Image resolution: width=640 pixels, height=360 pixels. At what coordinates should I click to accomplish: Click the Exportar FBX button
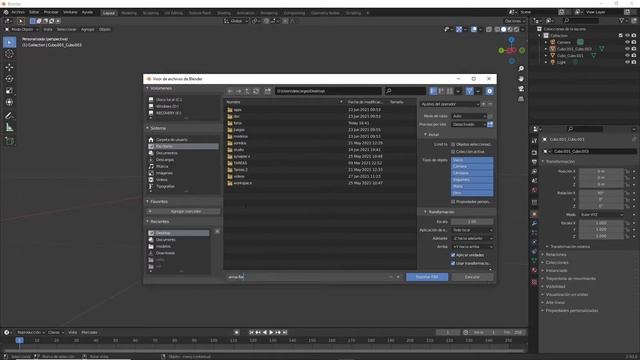point(427,277)
